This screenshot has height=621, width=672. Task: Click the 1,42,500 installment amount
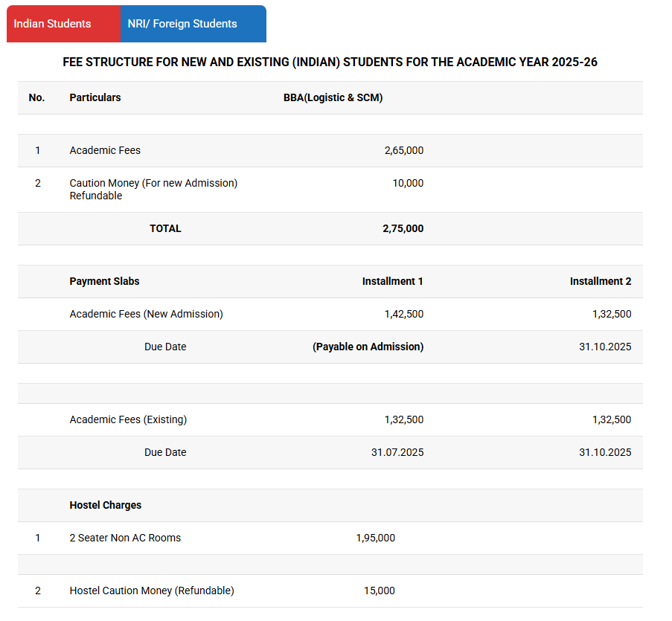coord(403,314)
